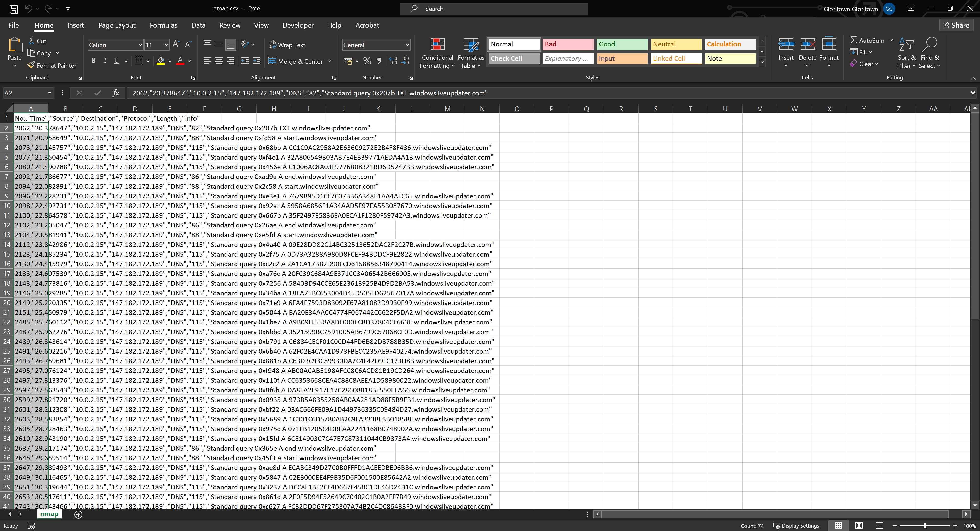
Task: Click Find & Select button
Action: tap(929, 53)
